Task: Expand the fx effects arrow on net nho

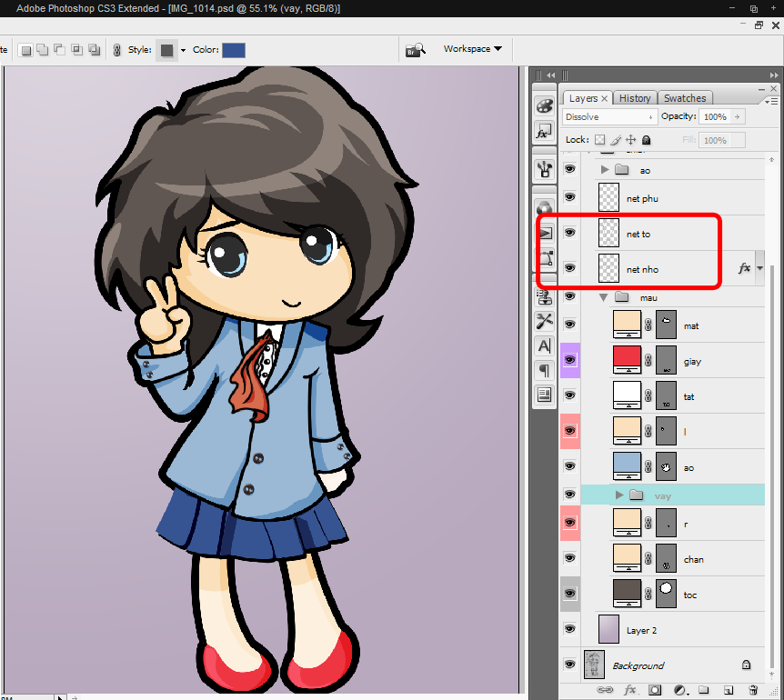Action: coord(760,268)
